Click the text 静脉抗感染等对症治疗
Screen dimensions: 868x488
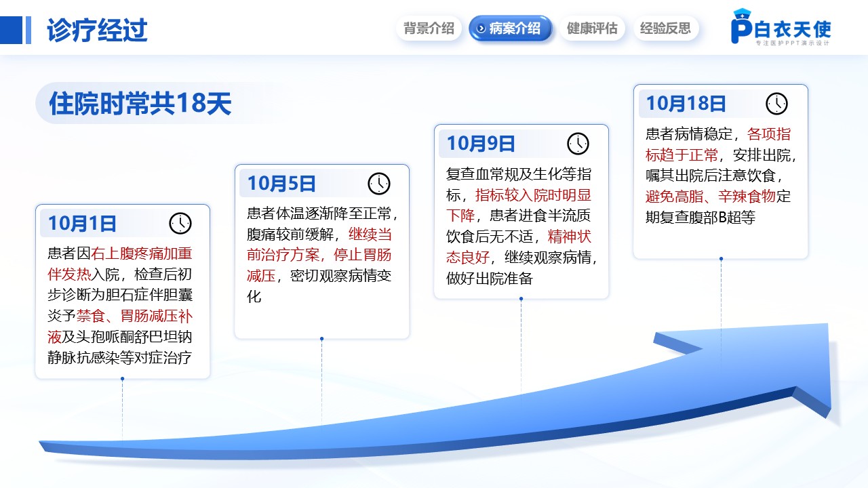point(119,358)
